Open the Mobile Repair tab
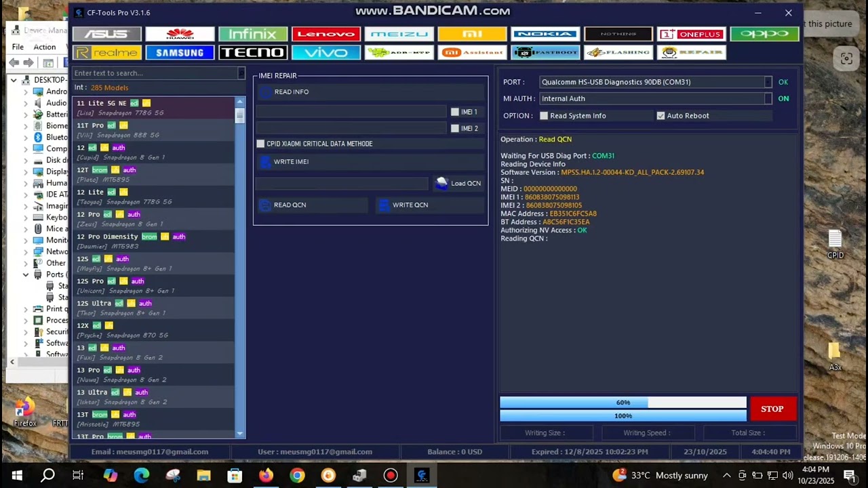 692,52
